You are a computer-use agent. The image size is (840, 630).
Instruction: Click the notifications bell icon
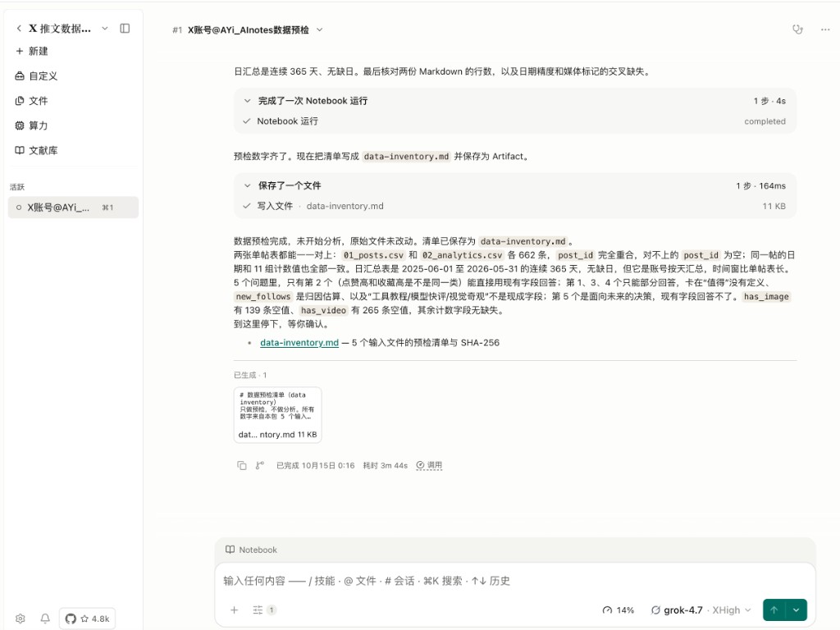pyautogui.click(x=45, y=619)
